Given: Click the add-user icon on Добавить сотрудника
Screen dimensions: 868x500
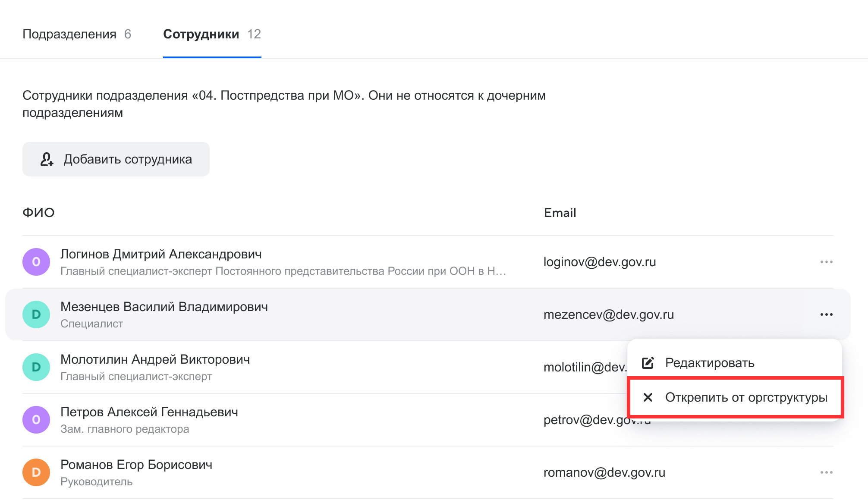Looking at the screenshot, I should coord(47,159).
